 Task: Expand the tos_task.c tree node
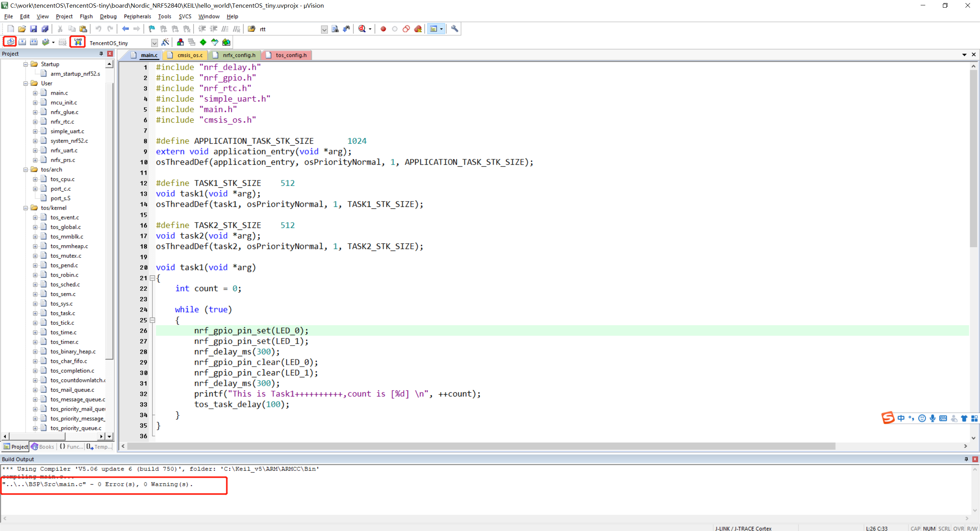(35, 313)
